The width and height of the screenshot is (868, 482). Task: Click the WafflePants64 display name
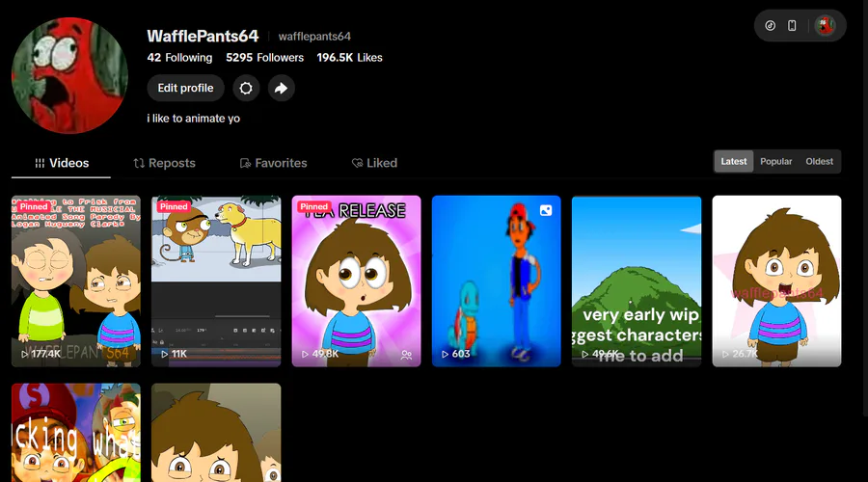[x=203, y=36]
